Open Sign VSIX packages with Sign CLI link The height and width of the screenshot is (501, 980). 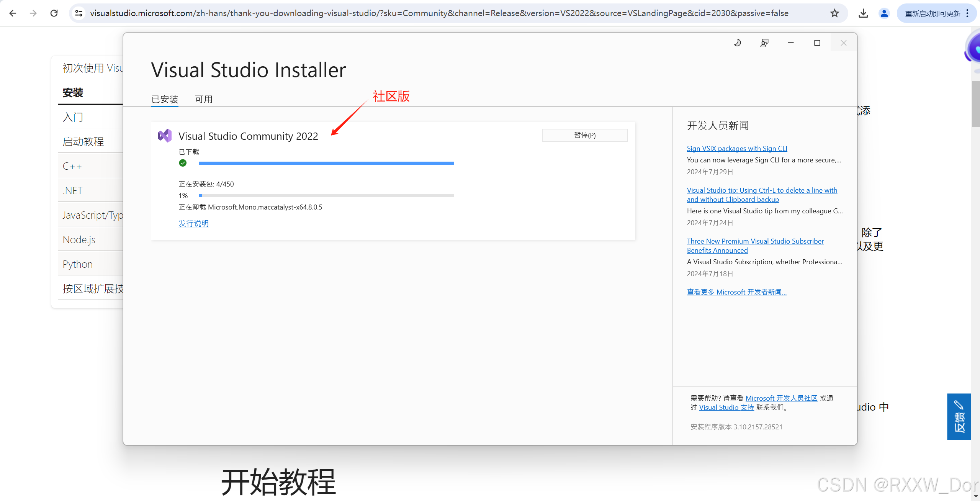tap(737, 148)
